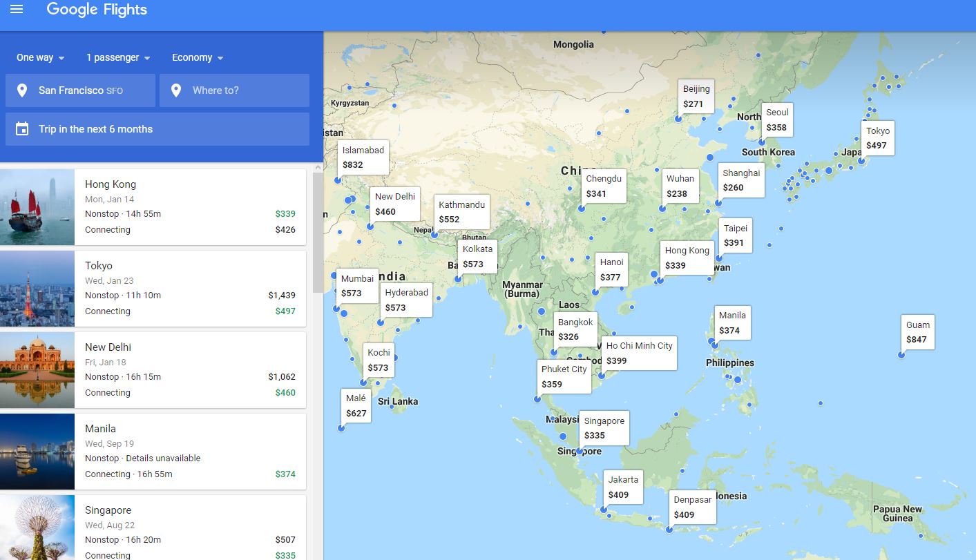
Task: Click the calendar icon for trip dates
Action: point(22,129)
